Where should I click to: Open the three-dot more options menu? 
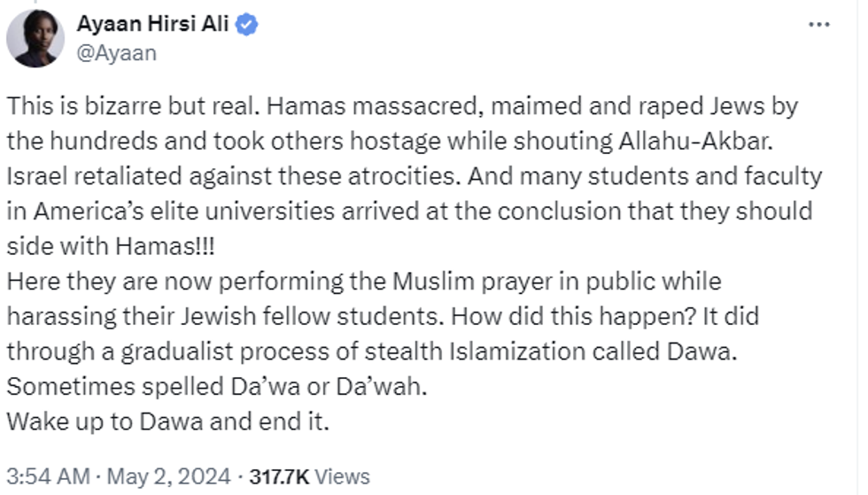point(819,24)
